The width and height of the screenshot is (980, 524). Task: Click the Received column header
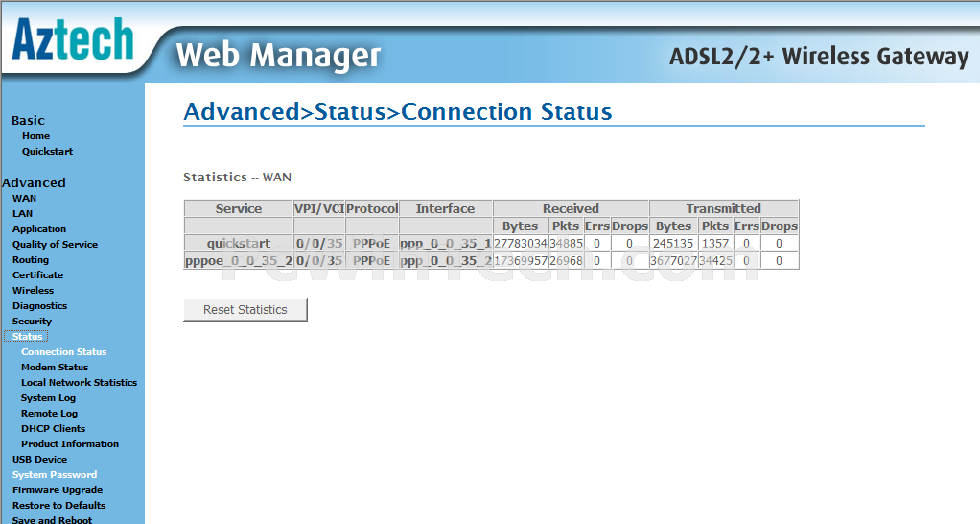tap(571, 208)
